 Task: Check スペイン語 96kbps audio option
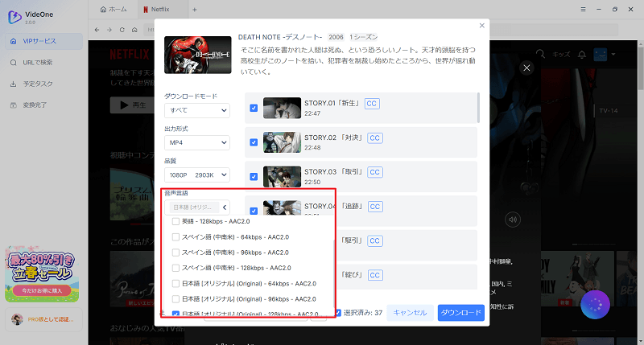pyautogui.click(x=175, y=253)
